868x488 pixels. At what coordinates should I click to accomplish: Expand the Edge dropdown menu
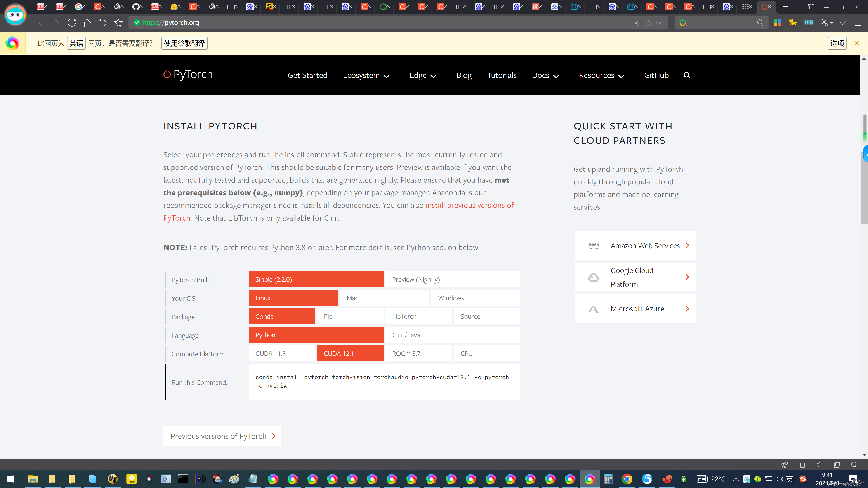click(x=423, y=75)
